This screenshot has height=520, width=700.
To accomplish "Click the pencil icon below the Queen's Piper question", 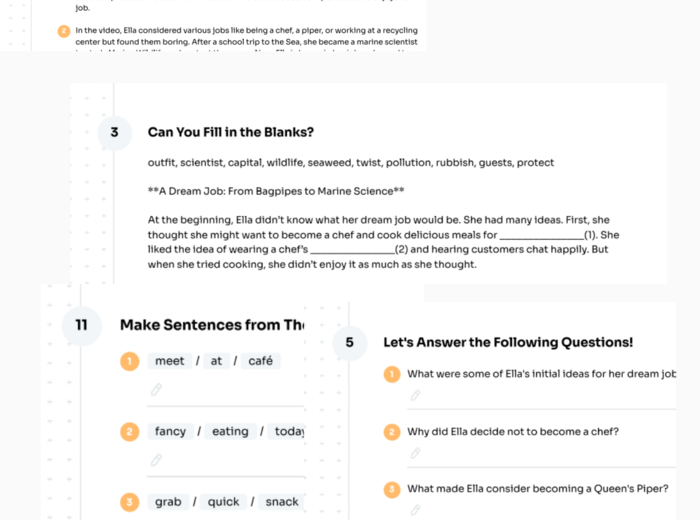I will point(415,510).
